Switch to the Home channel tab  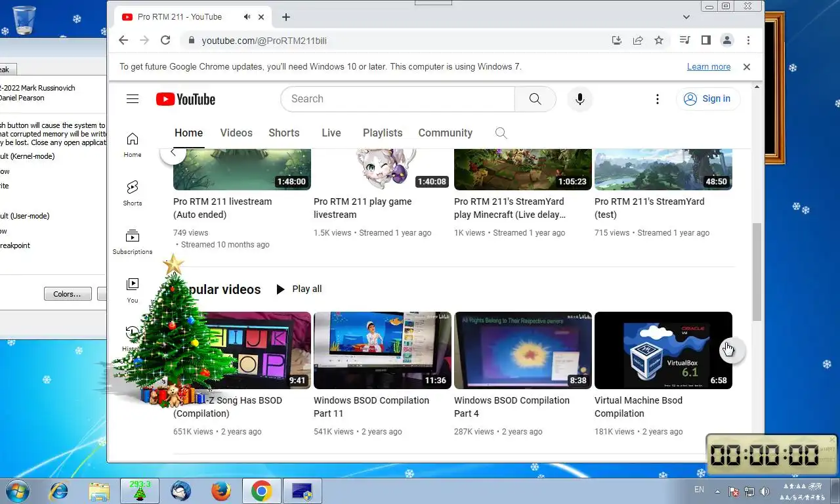[x=189, y=133]
